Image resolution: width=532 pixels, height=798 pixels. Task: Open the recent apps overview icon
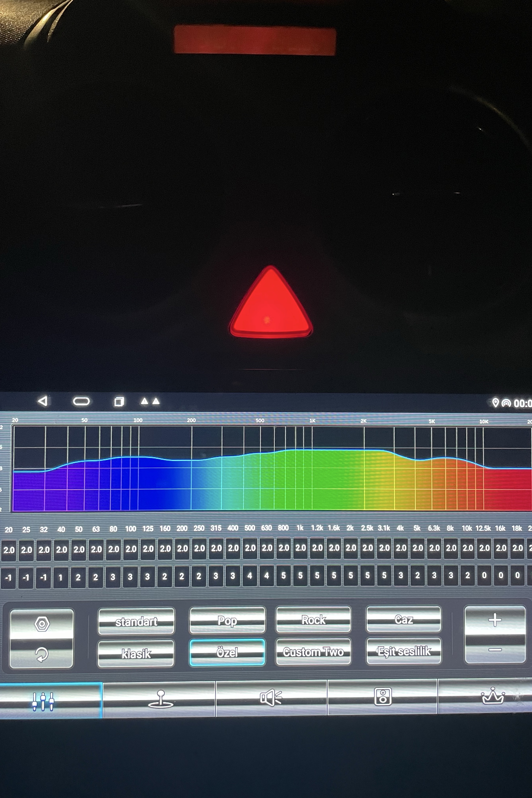coord(119,401)
